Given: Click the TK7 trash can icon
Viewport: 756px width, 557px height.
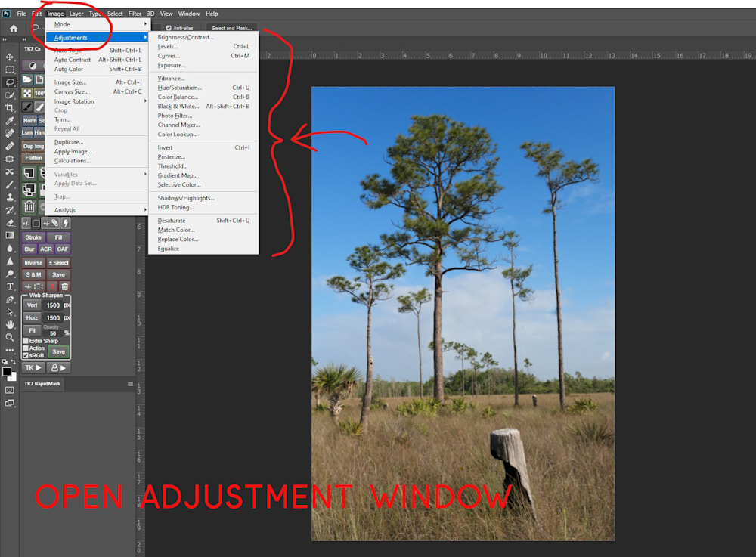Looking at the screenshot, I should 29,207.
